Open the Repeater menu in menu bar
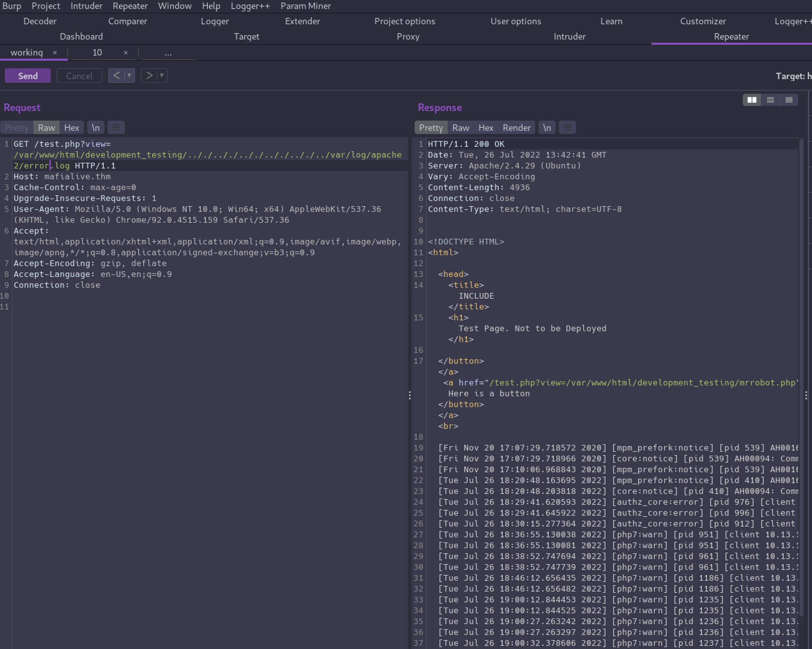The width and height of the screenshot is (812, 649). pyautogui.click(x=130, y=6)
